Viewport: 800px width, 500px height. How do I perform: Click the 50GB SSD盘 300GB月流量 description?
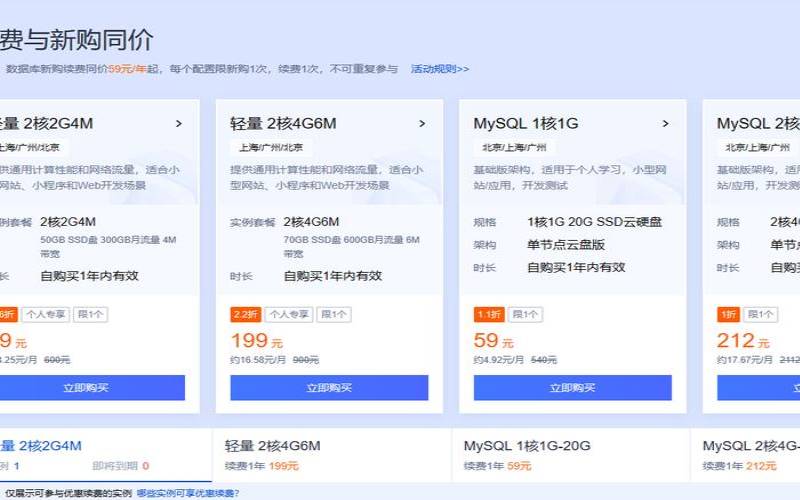click(108, 246)
